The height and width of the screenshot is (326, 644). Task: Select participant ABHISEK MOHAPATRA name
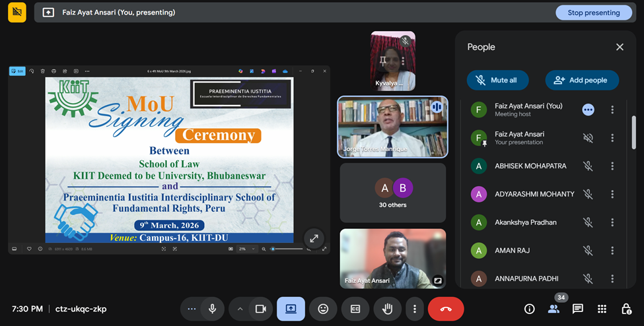pyautogui.click(x=530, y=166)
